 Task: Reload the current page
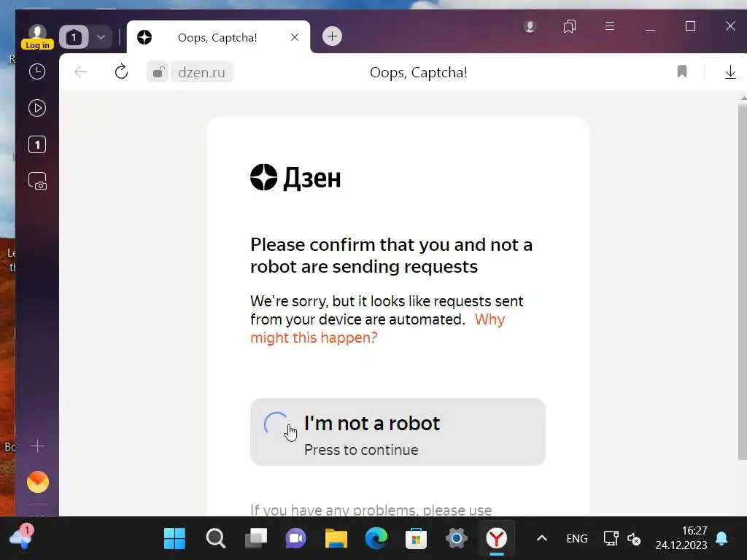point(122,72)
